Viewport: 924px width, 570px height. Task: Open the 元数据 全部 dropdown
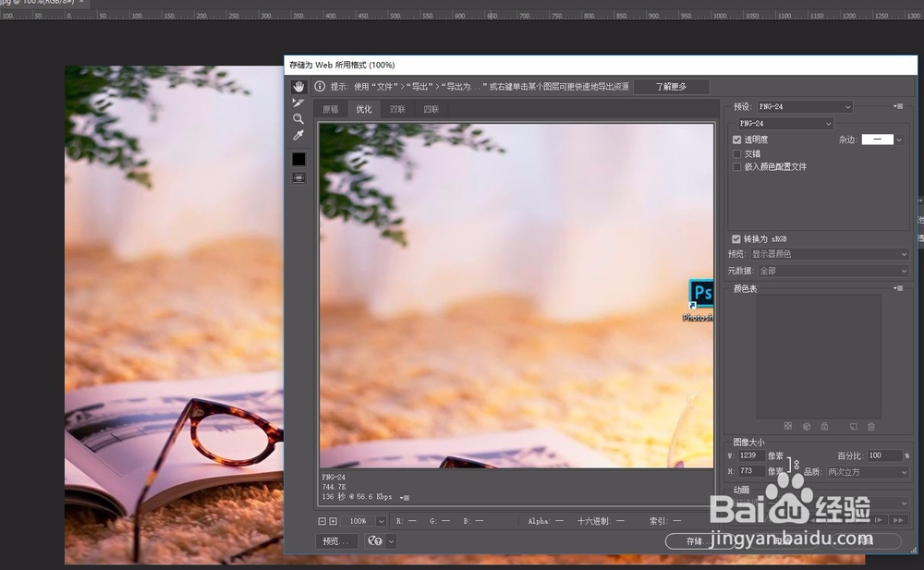coord(833,271)
